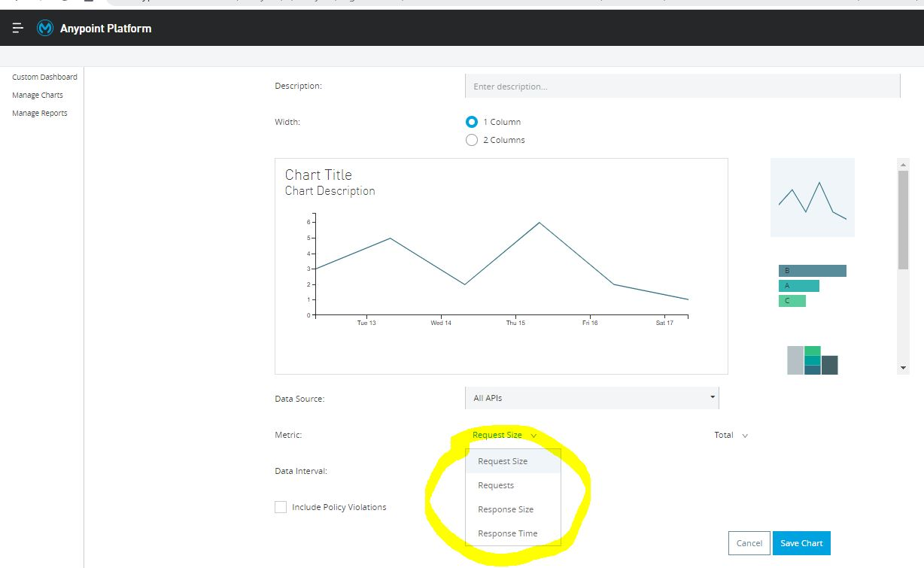Click the Save Chart button

click(x=801, y=542)
